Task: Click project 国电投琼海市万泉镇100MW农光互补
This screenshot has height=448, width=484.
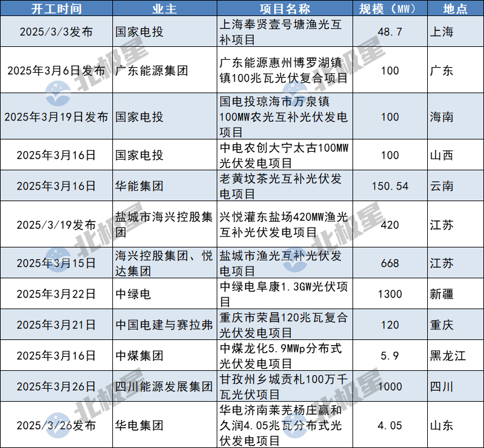Action: 284,117
